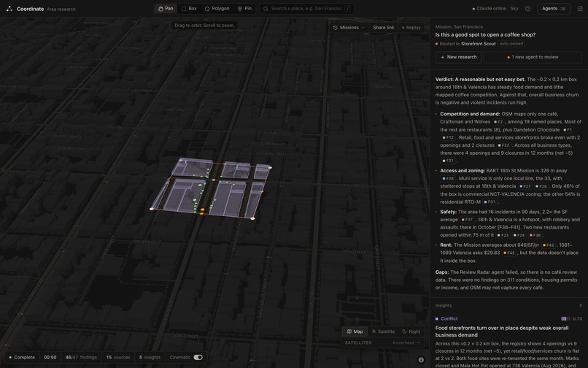Open citation tag F12
This screenshot has height=368, width=588.
coord(448,138)
